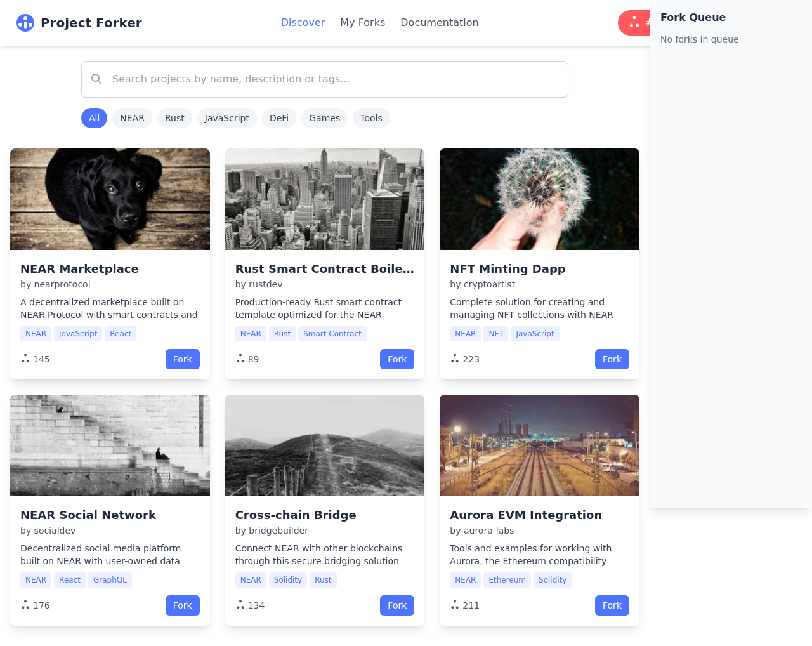Enable the DeFi category filter
The image size is (812, 646).
click(279, 117)
